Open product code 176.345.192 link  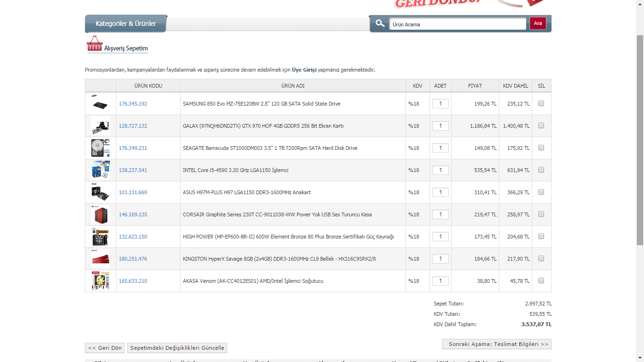[x=133, y=104]
